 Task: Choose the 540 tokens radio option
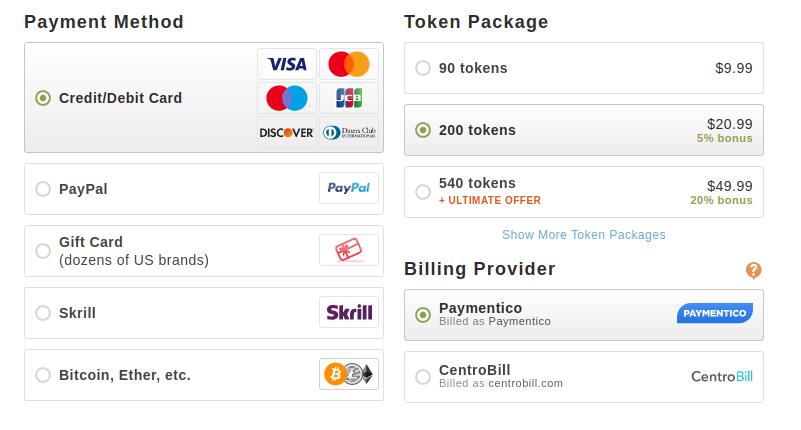422,192
